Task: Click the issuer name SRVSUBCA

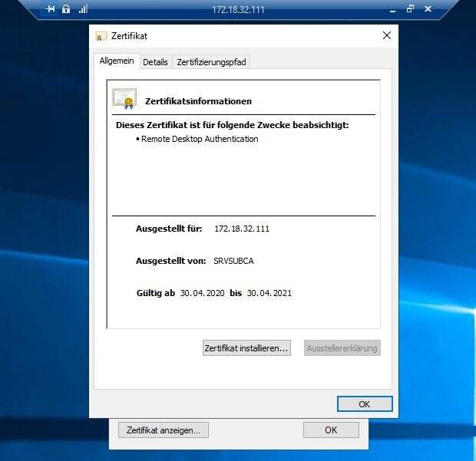Action: (x=233, y=261)
